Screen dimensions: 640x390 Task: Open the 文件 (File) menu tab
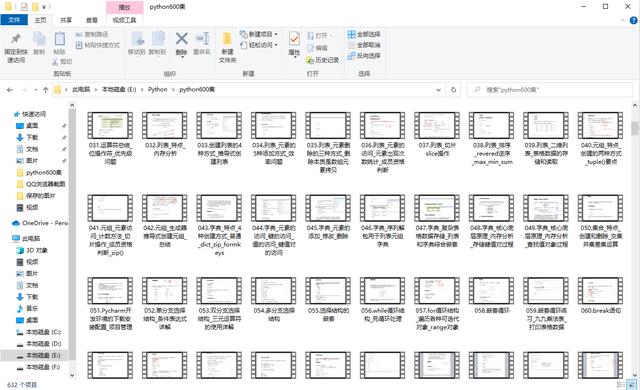point(14,20)
